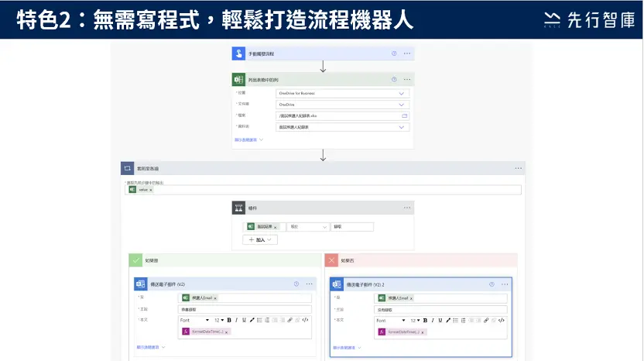
Task: Click subject field in Send email (V2) 2
Action: 440,310
